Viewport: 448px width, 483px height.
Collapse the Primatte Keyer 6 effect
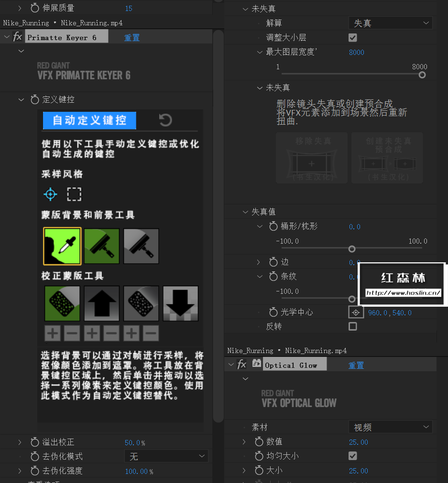[x=7, y=37]
